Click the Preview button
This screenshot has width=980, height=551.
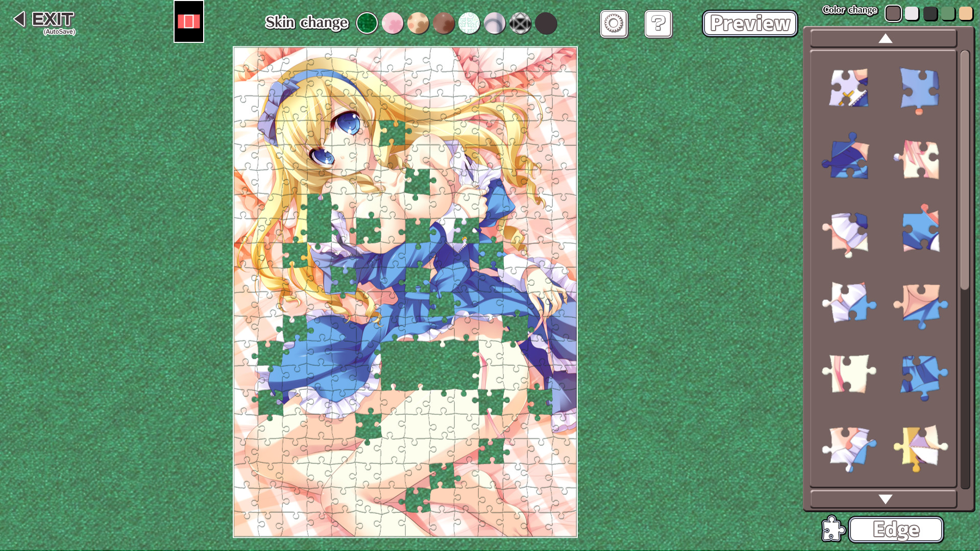tap(749, 23)
